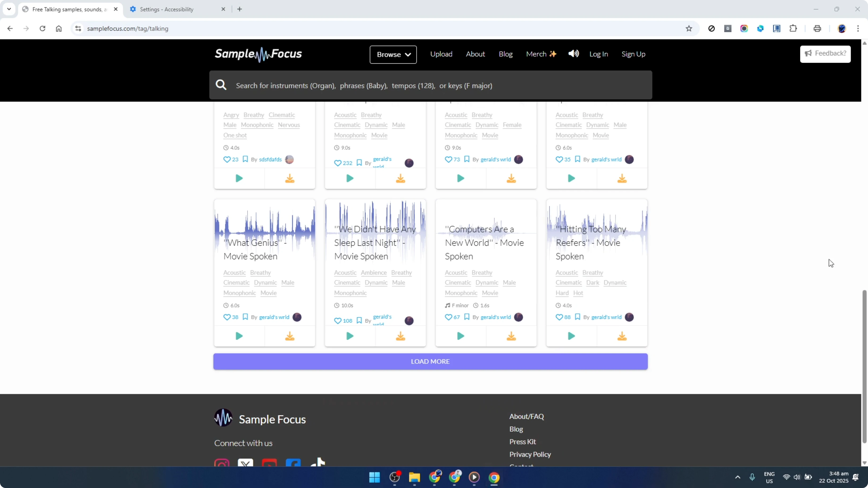This screenshot has height=488, width=868.
Task: Click Sign Up in header
Action: tap(633, 54)
